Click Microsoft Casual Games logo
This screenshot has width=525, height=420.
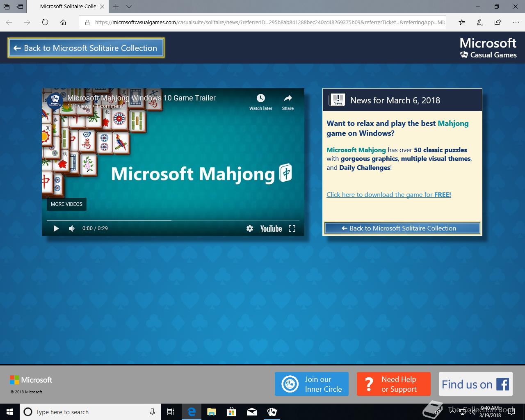pos(488,48)
